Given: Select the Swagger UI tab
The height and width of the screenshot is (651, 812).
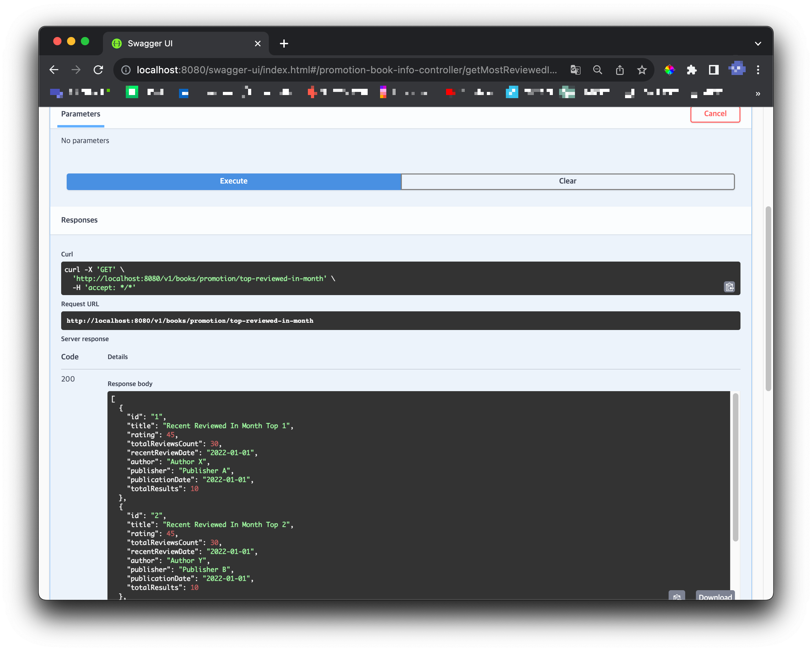Looking at the screenshot, I should pos(181,44).
